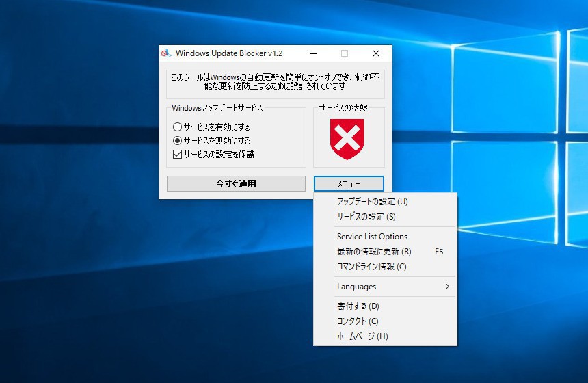This screenshot has height=383, width=588.
Task: Close the Windows Update Blocker window
Action: point(376,53)
